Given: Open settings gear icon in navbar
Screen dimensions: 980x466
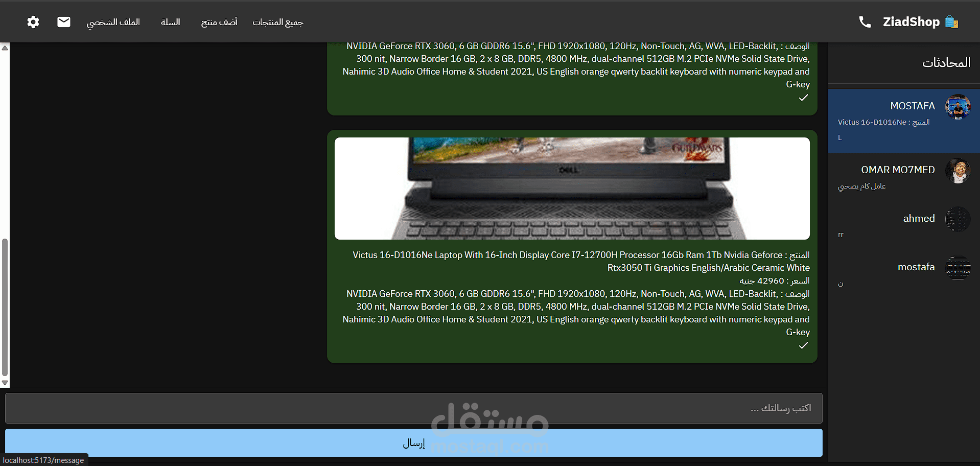Looking at the screenshot, I should point(33,22).
